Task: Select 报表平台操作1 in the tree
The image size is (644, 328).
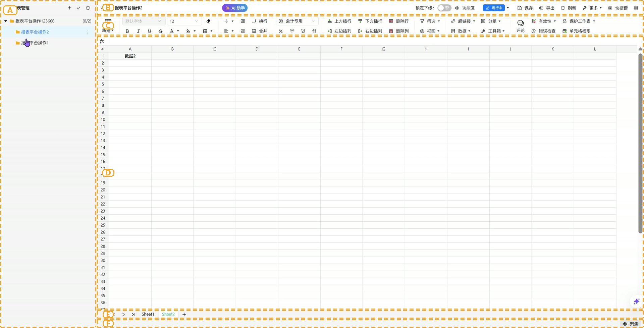Action: (x=35, y=43)
